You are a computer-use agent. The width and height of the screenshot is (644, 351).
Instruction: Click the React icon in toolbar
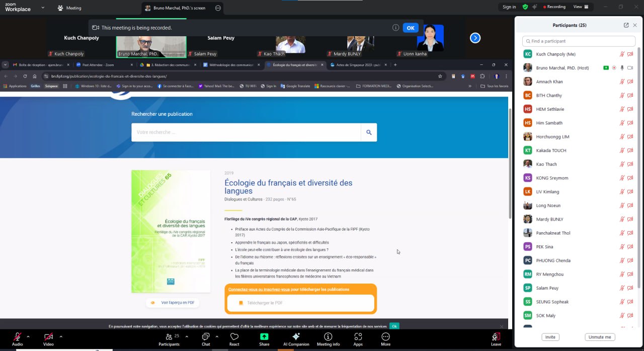234,337
